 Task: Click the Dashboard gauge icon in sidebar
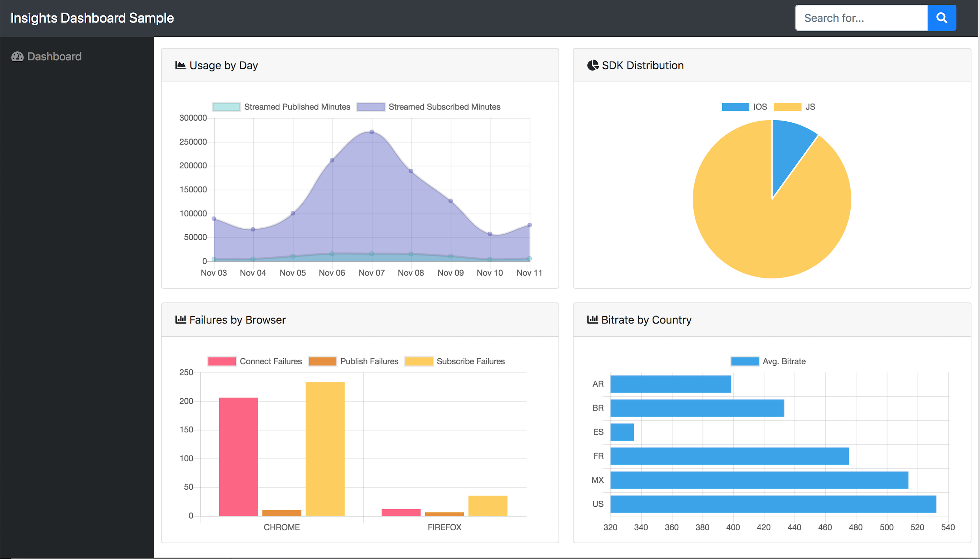point(17,57)
